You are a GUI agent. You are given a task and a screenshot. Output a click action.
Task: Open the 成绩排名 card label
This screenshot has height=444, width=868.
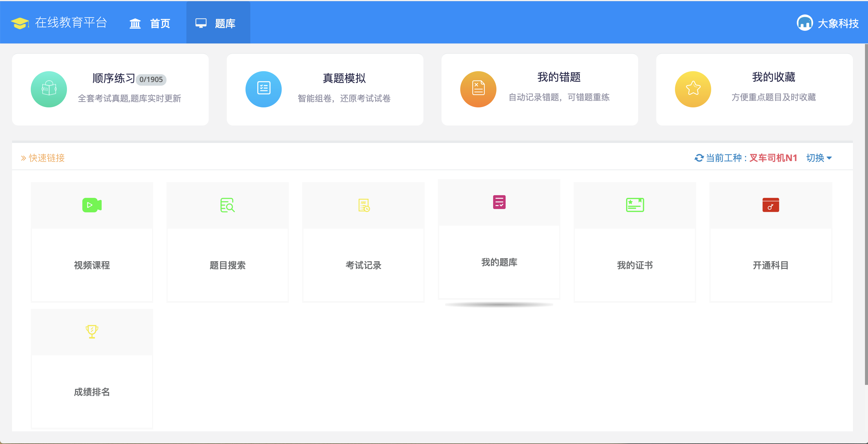tap(92, 392)
